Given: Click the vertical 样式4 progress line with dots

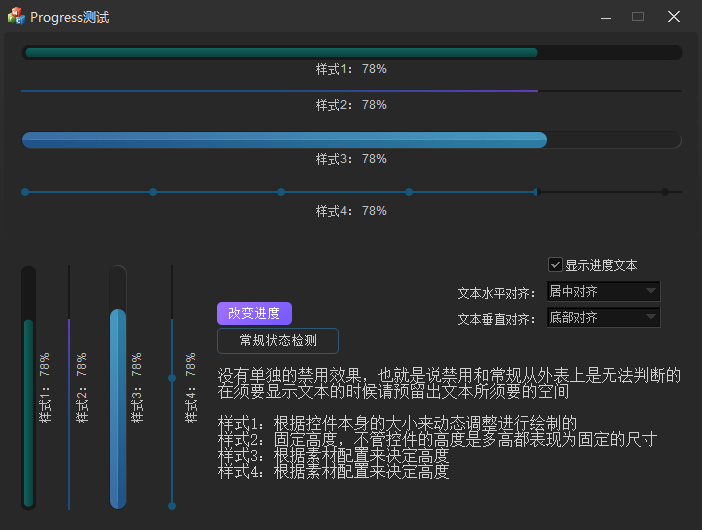Looking at the screenshot, I should [172, 388].
